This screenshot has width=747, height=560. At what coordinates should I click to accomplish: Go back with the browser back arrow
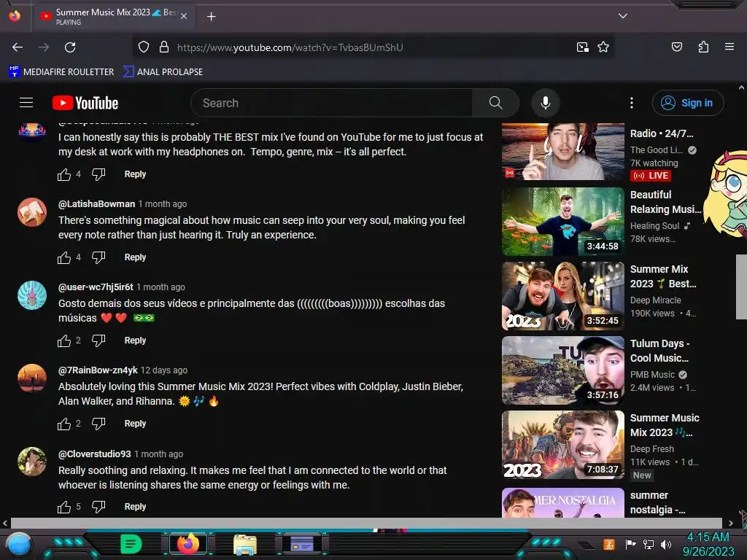(x=18, y=47)
